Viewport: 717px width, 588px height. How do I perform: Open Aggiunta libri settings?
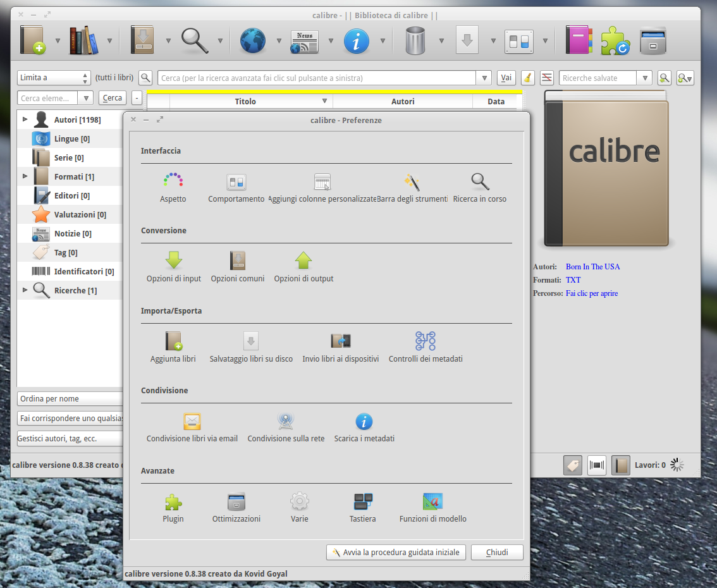173,348
